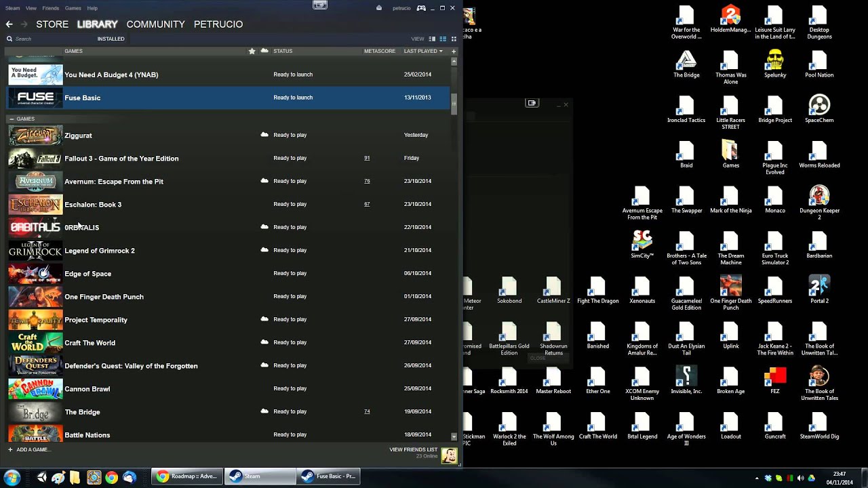Toggle cloud sync indicator on Fallout 3 row
Screen dimensions: 868x488
click(264, 158)
